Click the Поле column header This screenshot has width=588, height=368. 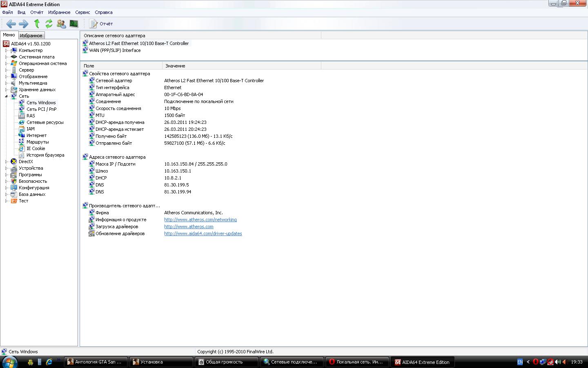[121, 66]
